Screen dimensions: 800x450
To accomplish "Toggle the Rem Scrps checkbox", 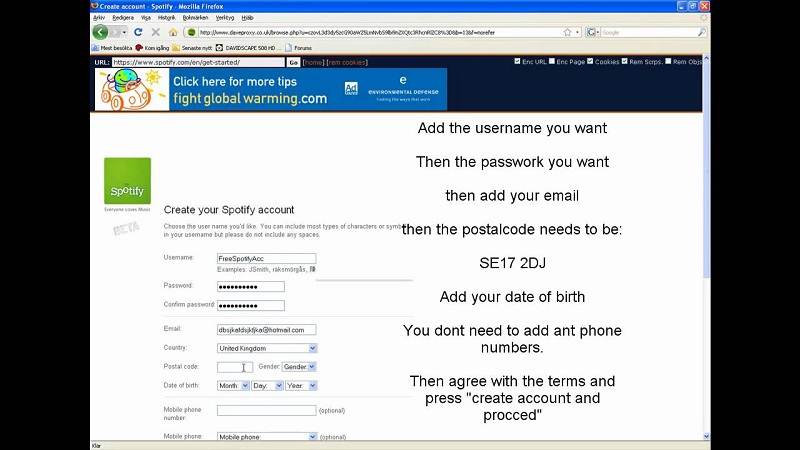I will point(624,61).
